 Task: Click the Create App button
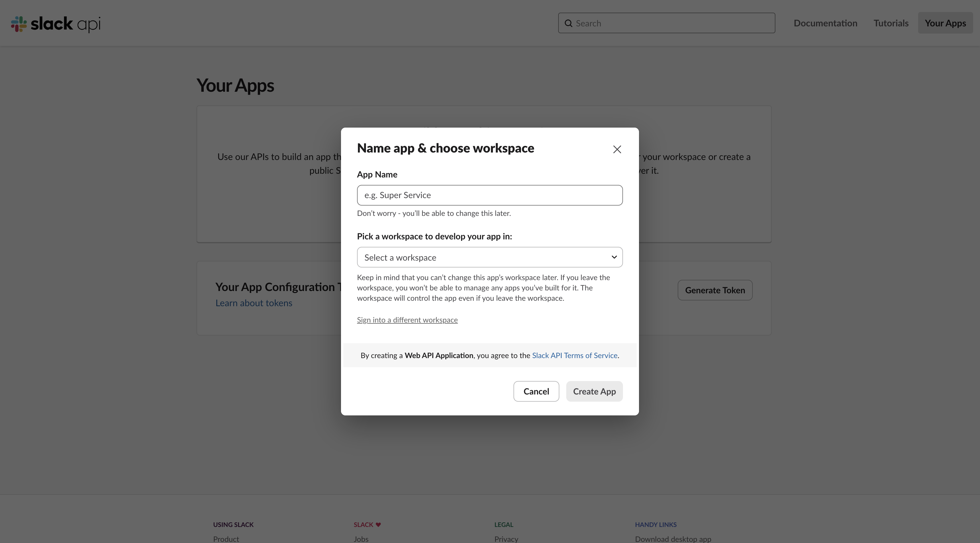[594, 392]
